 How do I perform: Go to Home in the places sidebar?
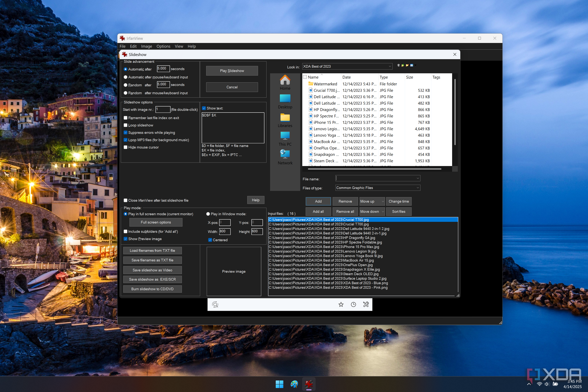pos(285,83)
